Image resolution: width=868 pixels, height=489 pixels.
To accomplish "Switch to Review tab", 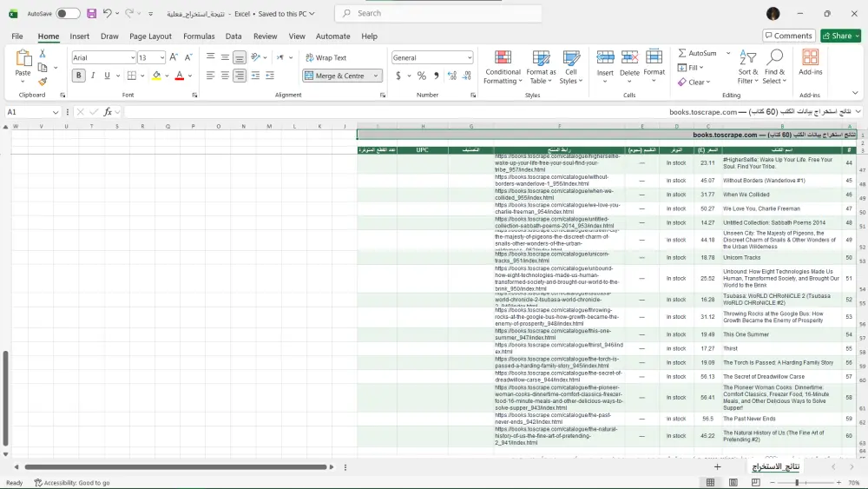I will [x=265, y=36].
